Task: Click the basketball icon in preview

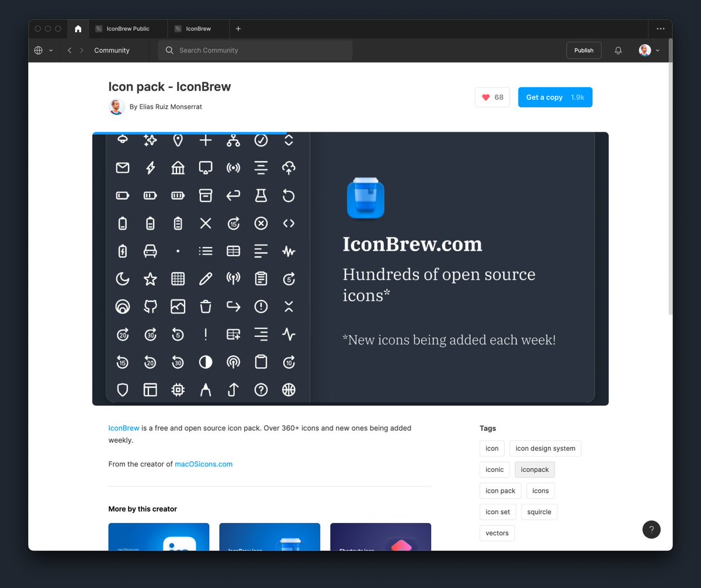Action: pos(289,389)
